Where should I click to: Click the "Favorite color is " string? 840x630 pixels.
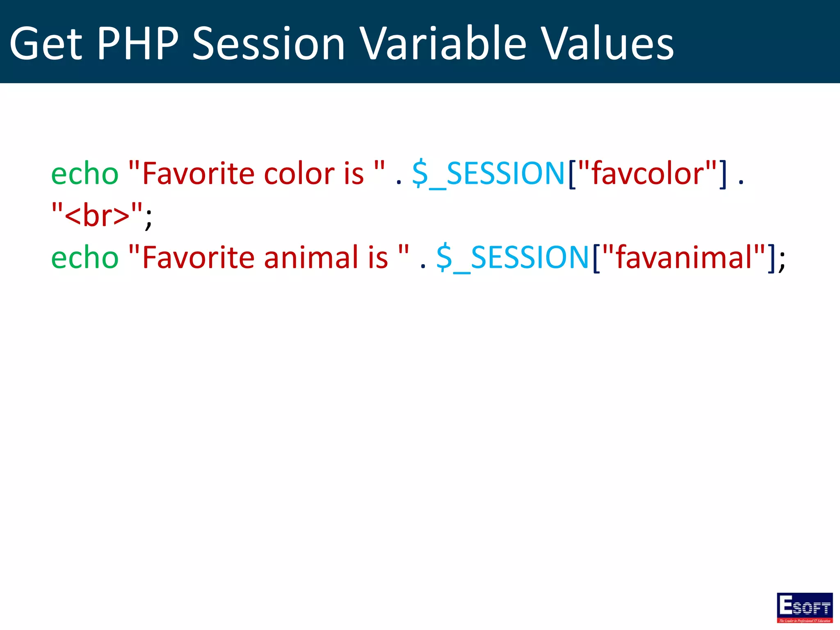[x=257, y=173]
